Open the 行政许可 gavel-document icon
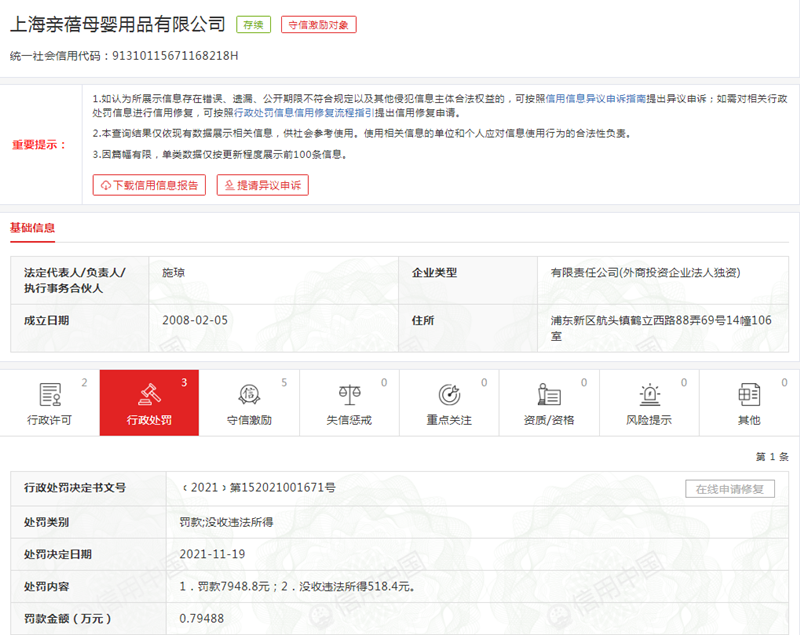800x635 pixels. click(x=50, y=394)
